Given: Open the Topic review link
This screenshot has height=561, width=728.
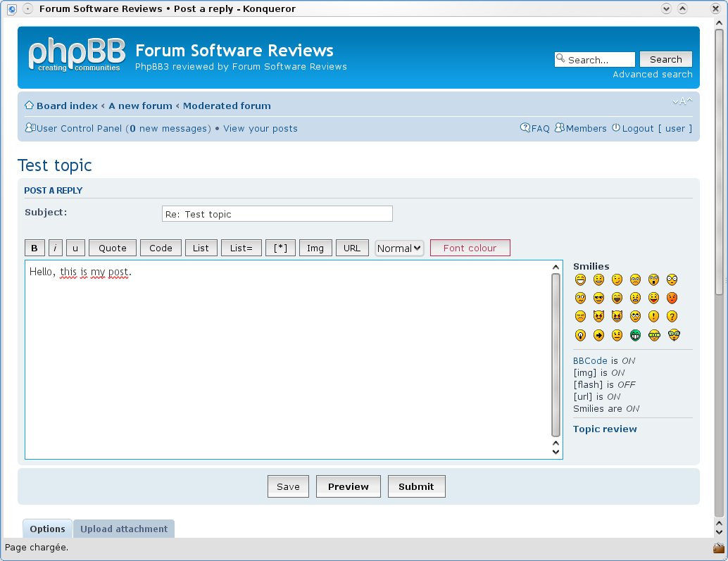Looking at the screenshot, I should click(604, 429).
